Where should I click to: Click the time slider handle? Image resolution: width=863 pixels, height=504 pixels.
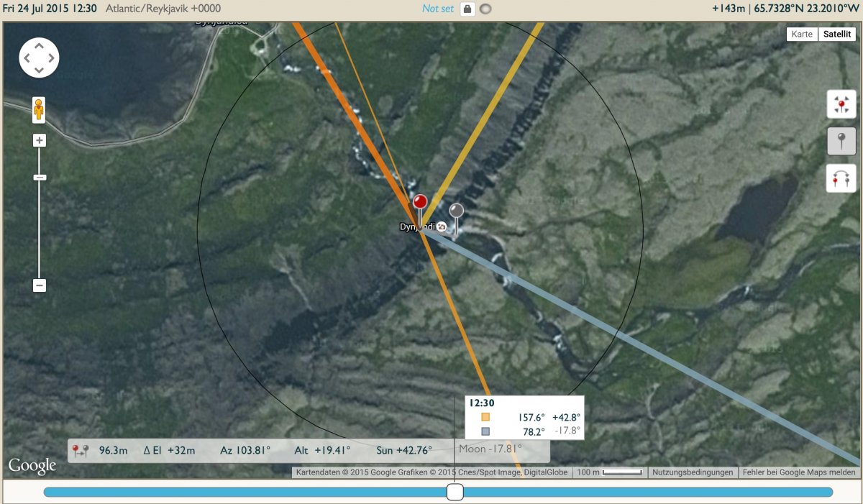(455, 492)
